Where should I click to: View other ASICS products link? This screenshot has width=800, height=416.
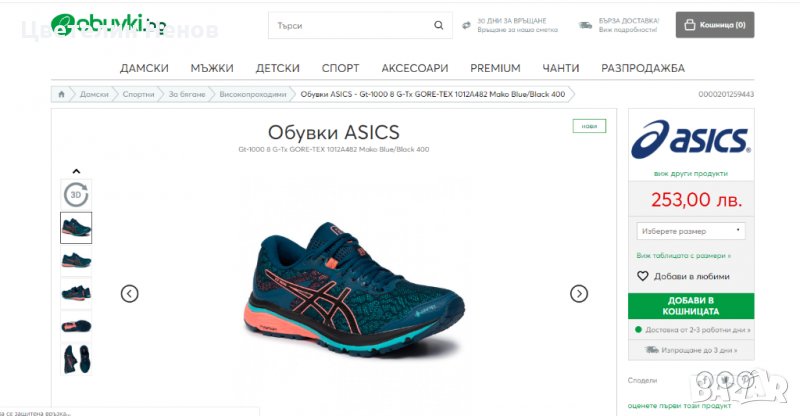[x=691, y=174]
